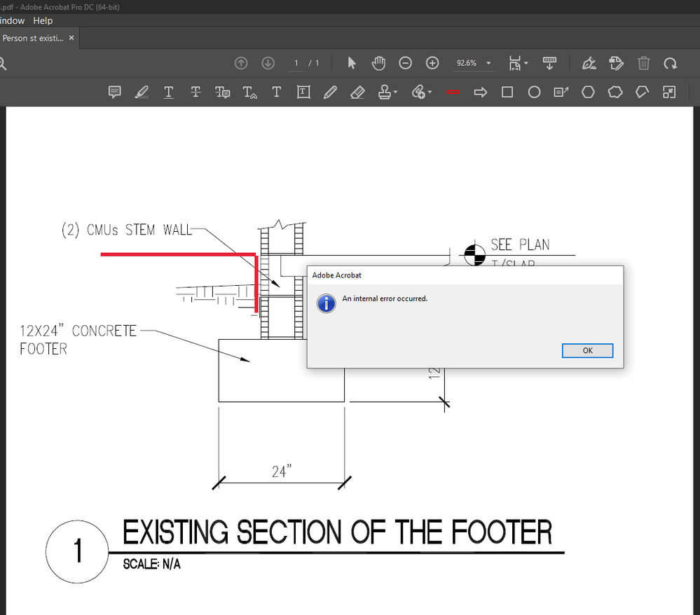The height and width of the screenshot is (615, 700).
Task: Dismiss the internal error with OK
Action: pyautogui.click(x=587, y=350)
